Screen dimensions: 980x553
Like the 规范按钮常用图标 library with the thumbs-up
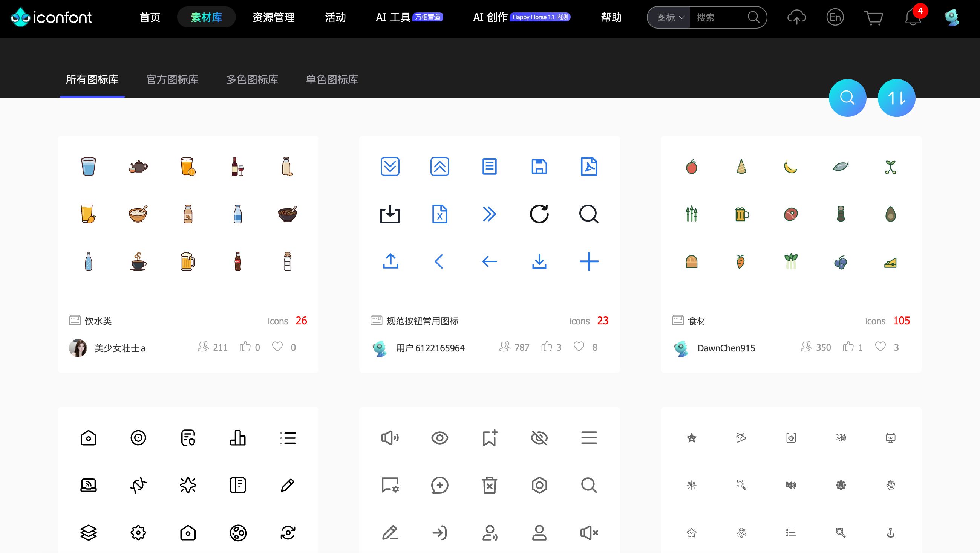point(547,347)
